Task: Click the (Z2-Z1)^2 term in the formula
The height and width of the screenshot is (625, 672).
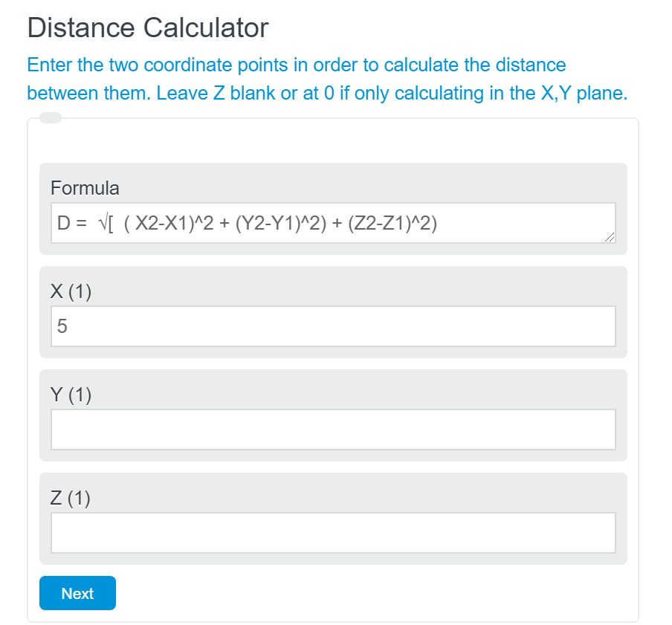Action: 392,224
